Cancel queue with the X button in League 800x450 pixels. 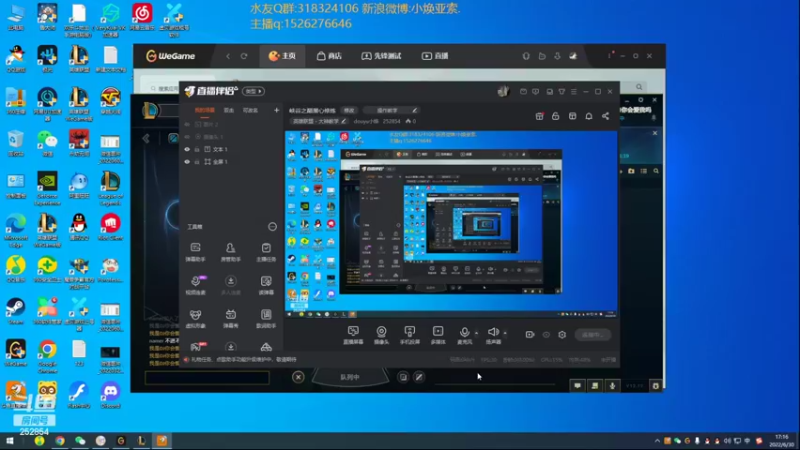pyautogui.click(x=298, y=377)
